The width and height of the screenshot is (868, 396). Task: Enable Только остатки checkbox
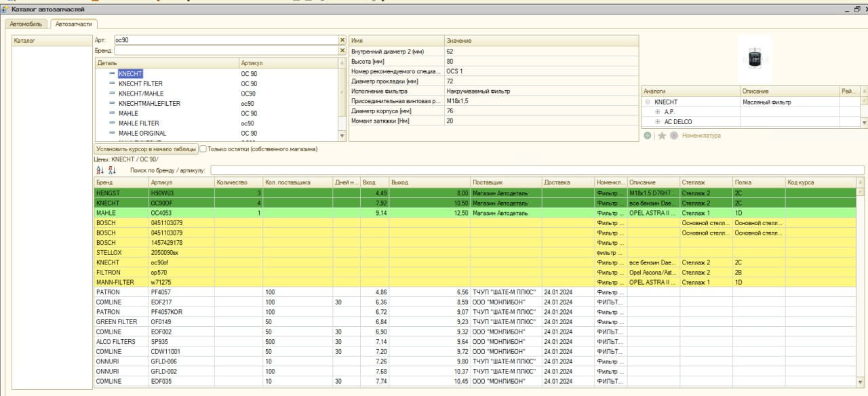pos(203,148)
